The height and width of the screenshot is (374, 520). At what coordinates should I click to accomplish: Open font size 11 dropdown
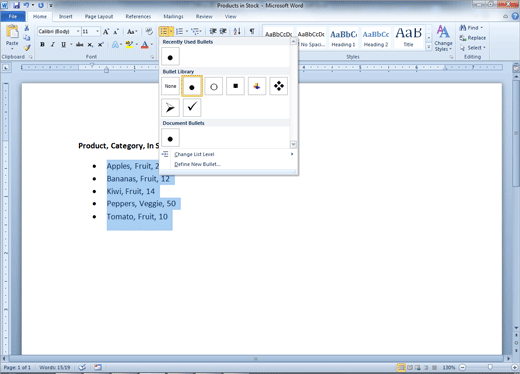[x=97, y=31]
